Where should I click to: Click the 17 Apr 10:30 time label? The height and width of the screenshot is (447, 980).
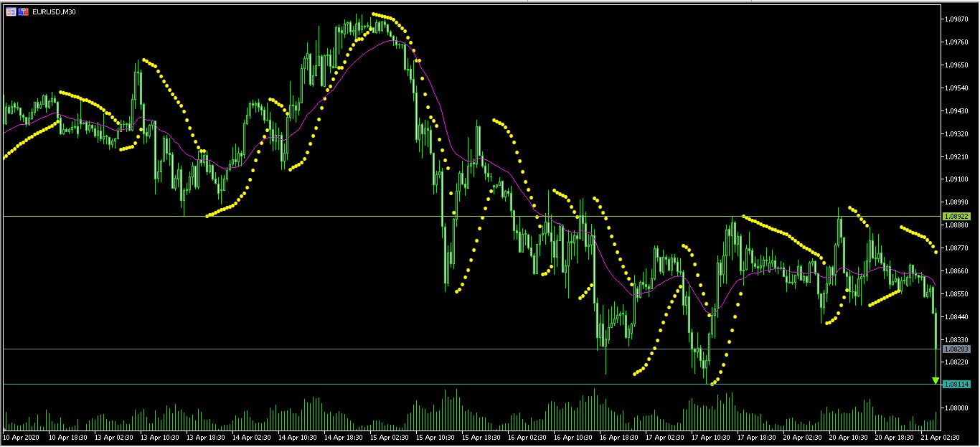(710, 436)
